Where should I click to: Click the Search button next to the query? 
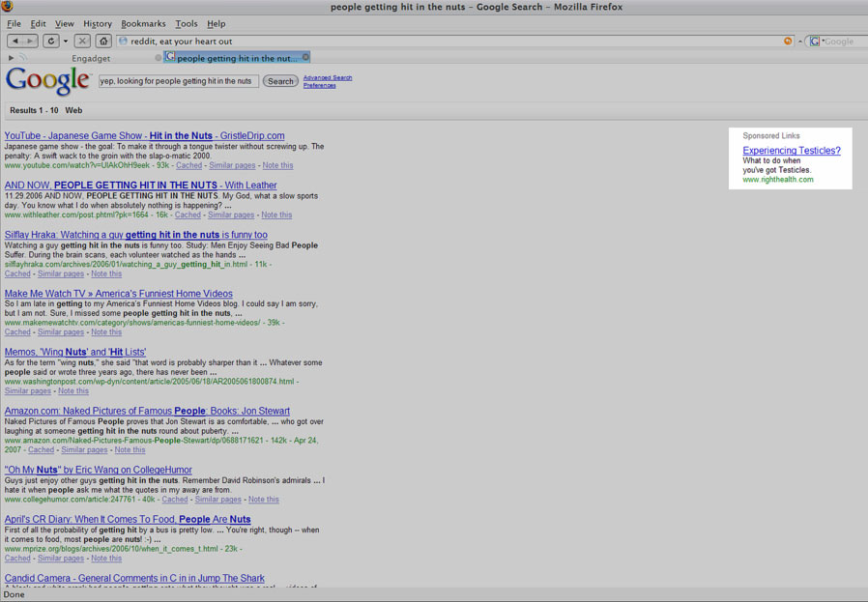[280, 81]
